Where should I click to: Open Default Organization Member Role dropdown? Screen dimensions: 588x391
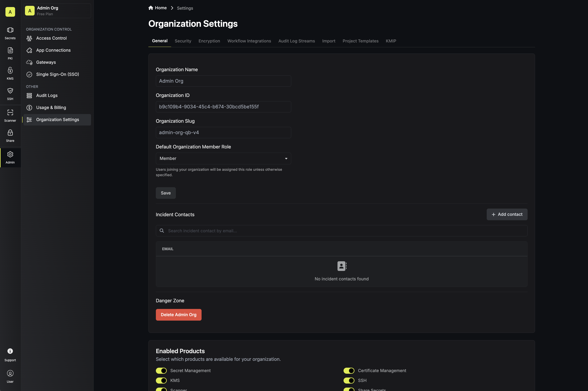(x=223, y=158)
